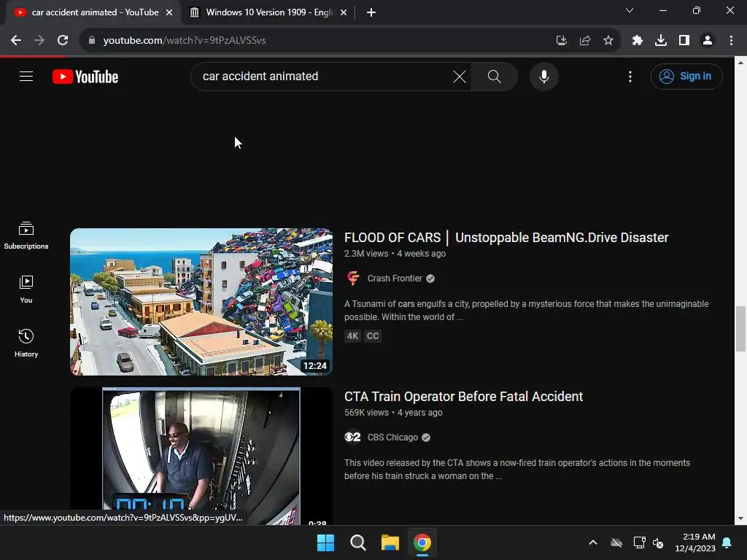Image resolution: width=747 pixels, height=560 pixels.
Task: Click the page scrollbar thumb
Action: click(x=740, y=329)
